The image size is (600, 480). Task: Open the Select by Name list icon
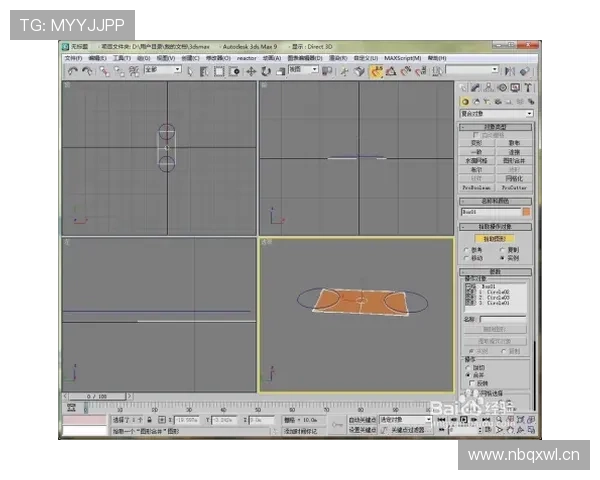(x=204, y=71)
